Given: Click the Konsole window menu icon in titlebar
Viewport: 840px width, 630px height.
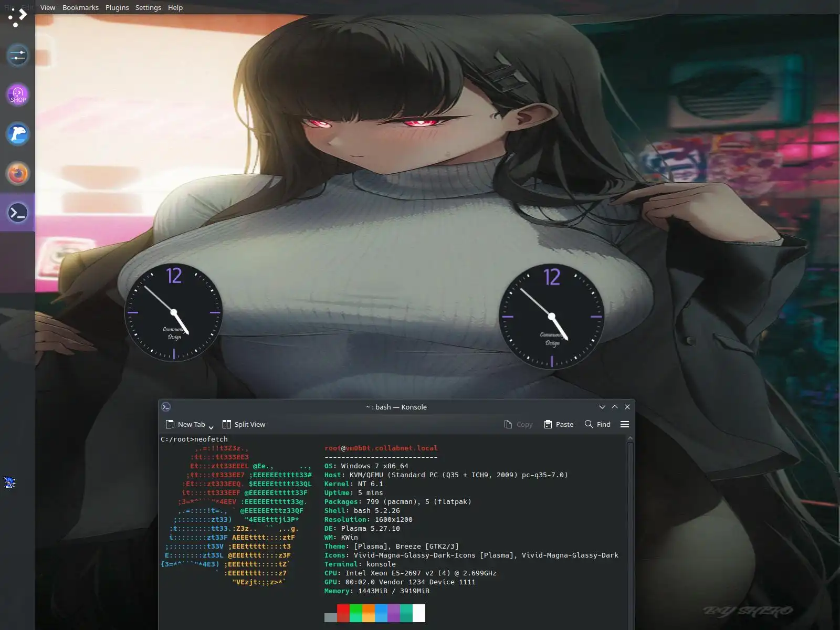Looking at the screenshot, I should 166,407.
